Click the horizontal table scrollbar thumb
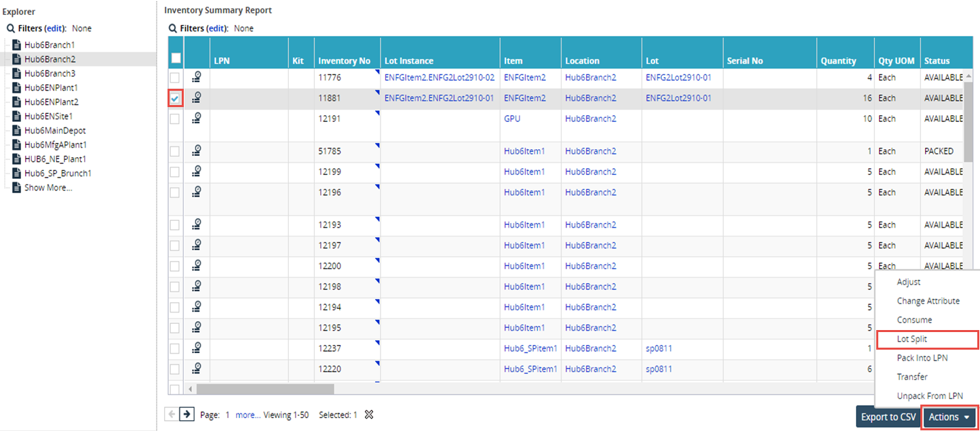This screenshot has height=431, width=980. tap(265, 389)
